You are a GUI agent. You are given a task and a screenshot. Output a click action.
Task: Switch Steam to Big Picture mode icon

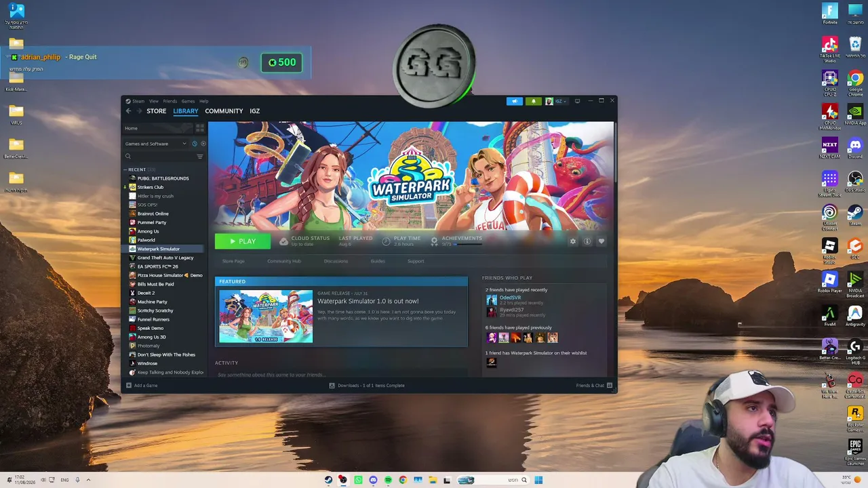[577, 101]
